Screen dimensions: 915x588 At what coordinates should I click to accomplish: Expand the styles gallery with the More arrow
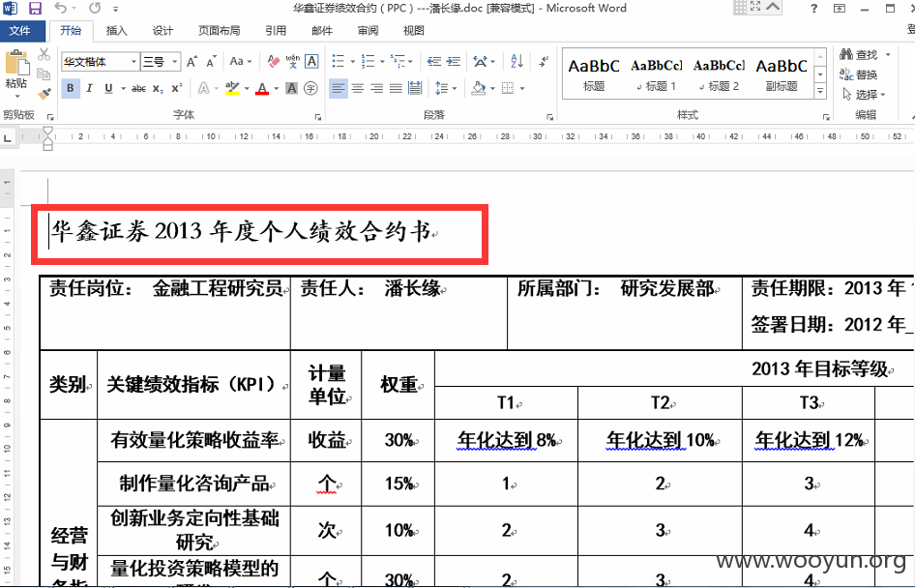pyautogui.click(x=820, y=91)
